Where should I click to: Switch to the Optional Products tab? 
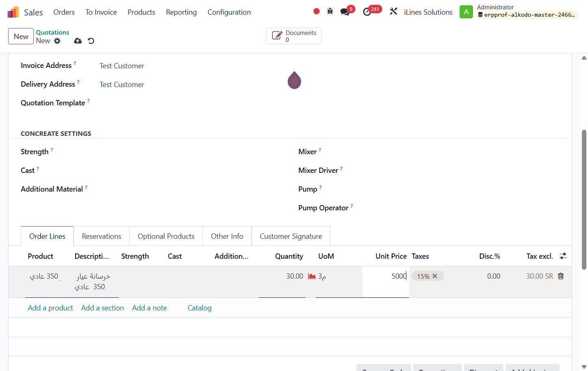pos(166,236)
